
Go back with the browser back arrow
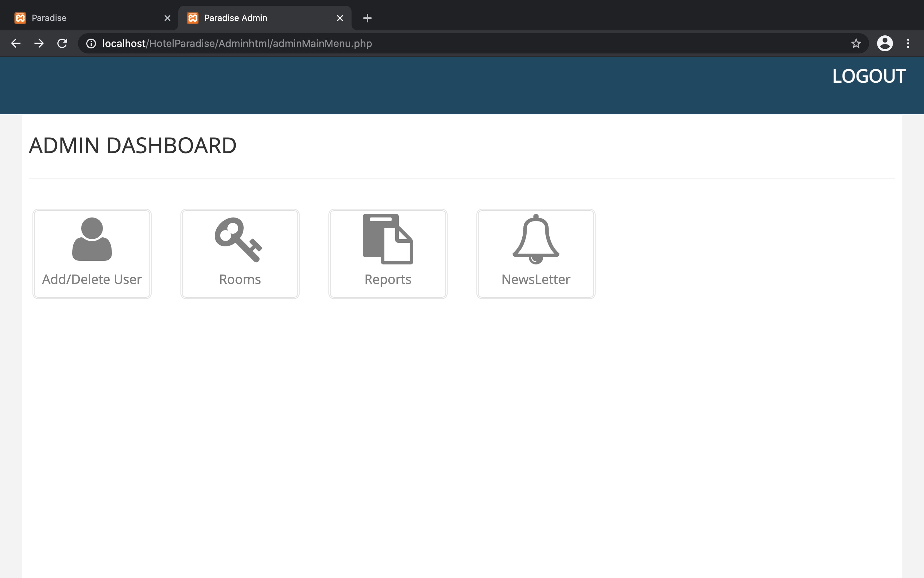(x=16, y=44)
